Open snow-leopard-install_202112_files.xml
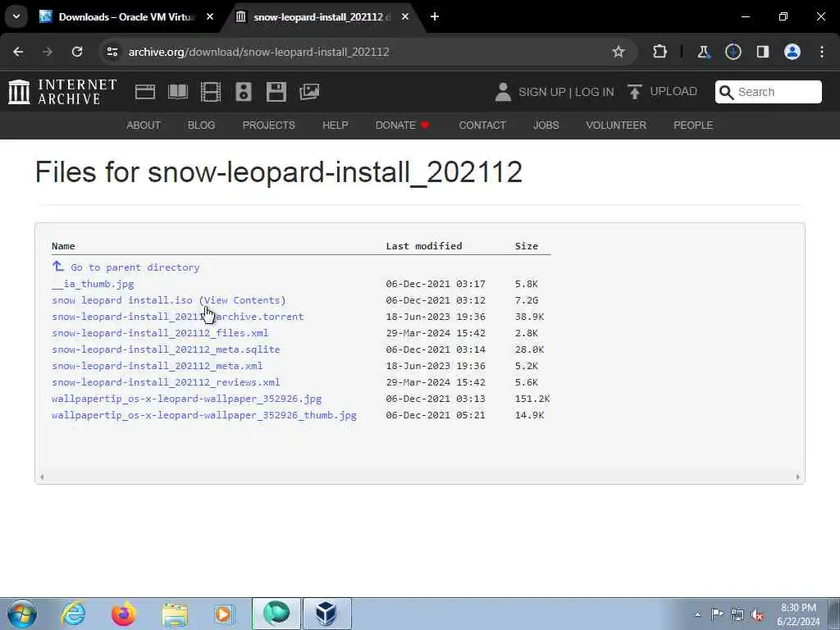 [160, 333]
